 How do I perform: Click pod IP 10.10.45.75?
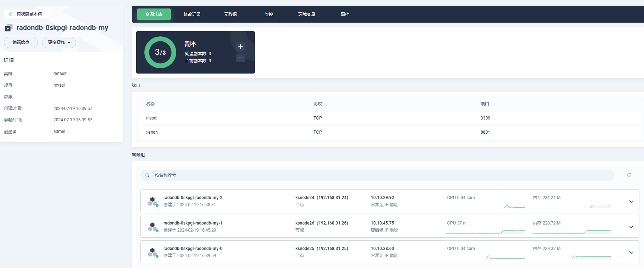pyautogui.click(x=382, y=223)
